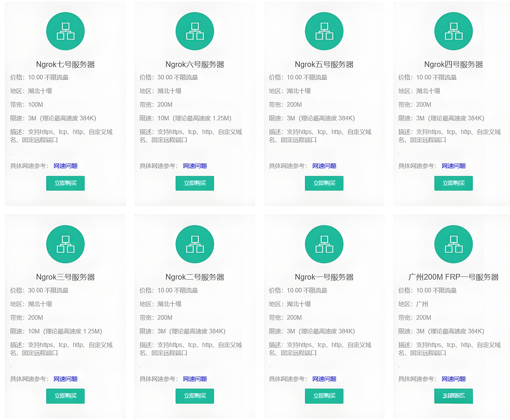Select the title Ngrok四号服务器
This screenshot has height=420, width=510.
(453, 64)
